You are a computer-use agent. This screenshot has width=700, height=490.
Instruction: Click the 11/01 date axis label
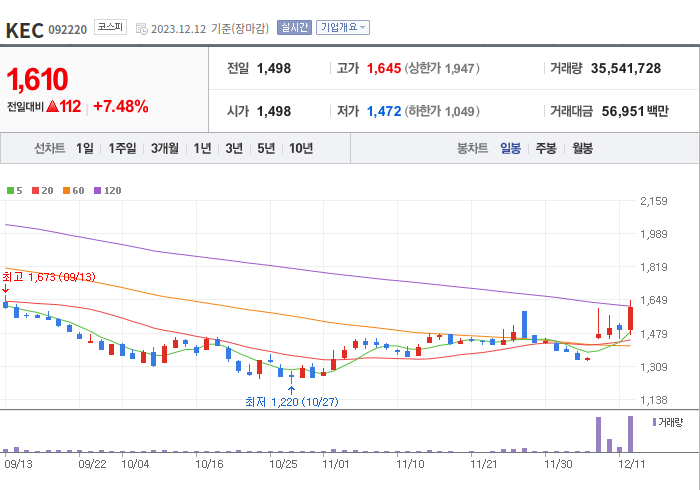point(336,464)
